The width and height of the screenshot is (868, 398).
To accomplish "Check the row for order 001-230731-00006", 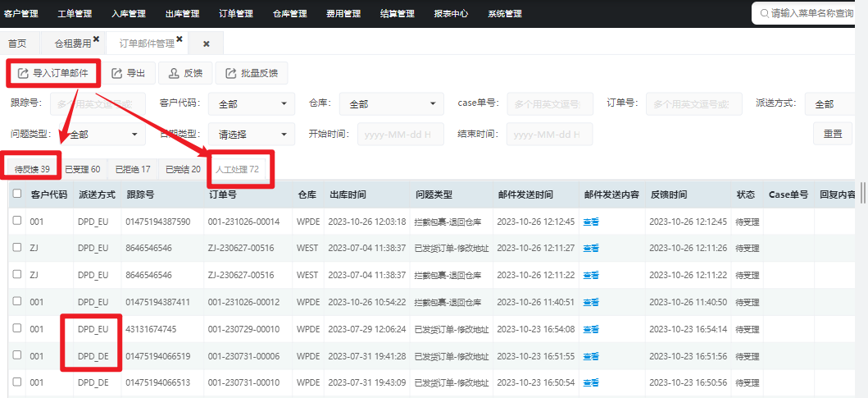I will click(17, 355).
